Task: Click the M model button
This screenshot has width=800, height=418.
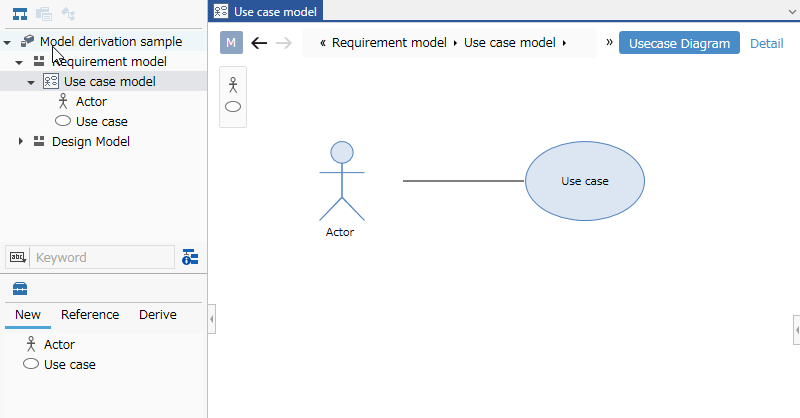Action: [231, 42]
